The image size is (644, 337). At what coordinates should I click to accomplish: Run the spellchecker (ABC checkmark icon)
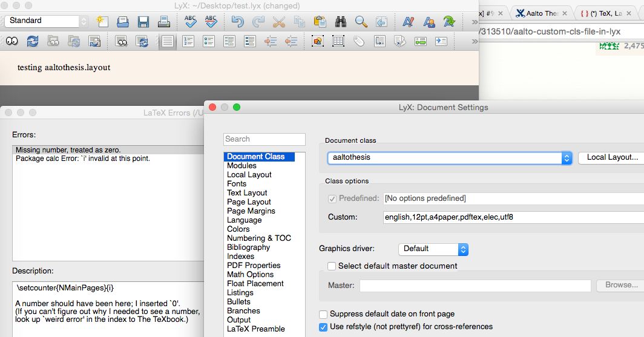(190, 21)
